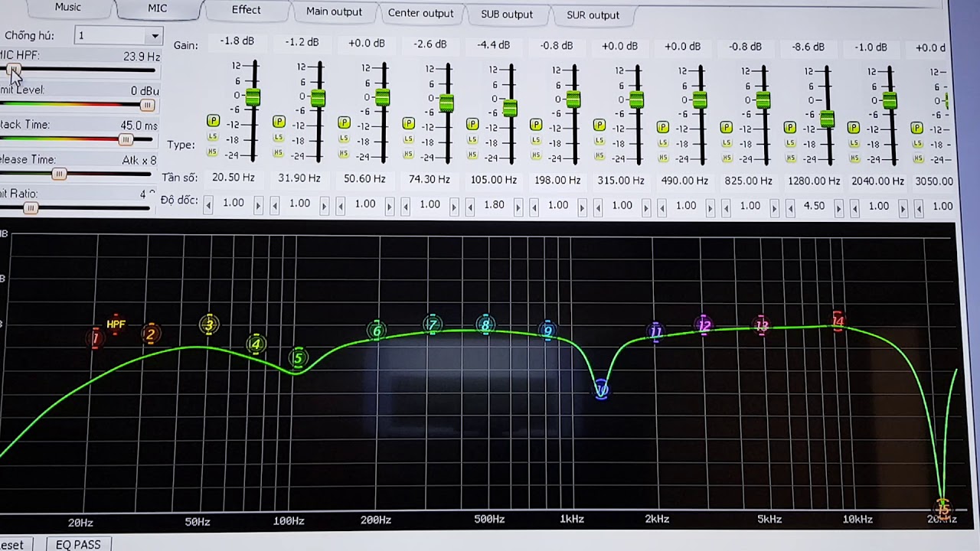980x551 pixels.
Task: Set 490.00 Hz band to LS type
Action: point(663,142)
